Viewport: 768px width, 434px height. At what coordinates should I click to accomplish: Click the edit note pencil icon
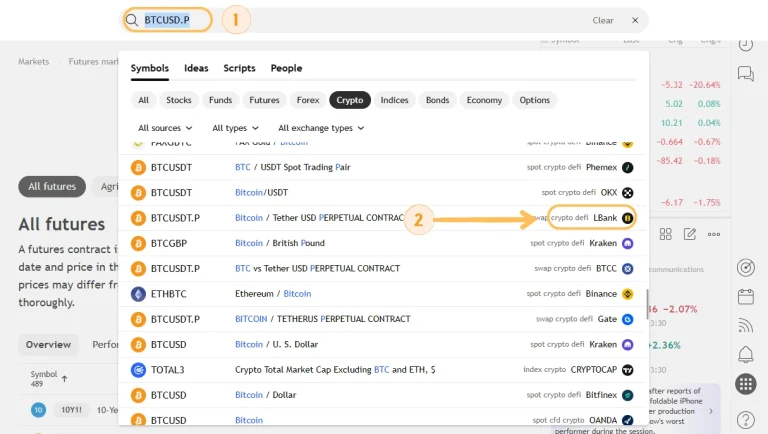click(x=690, y=234)
